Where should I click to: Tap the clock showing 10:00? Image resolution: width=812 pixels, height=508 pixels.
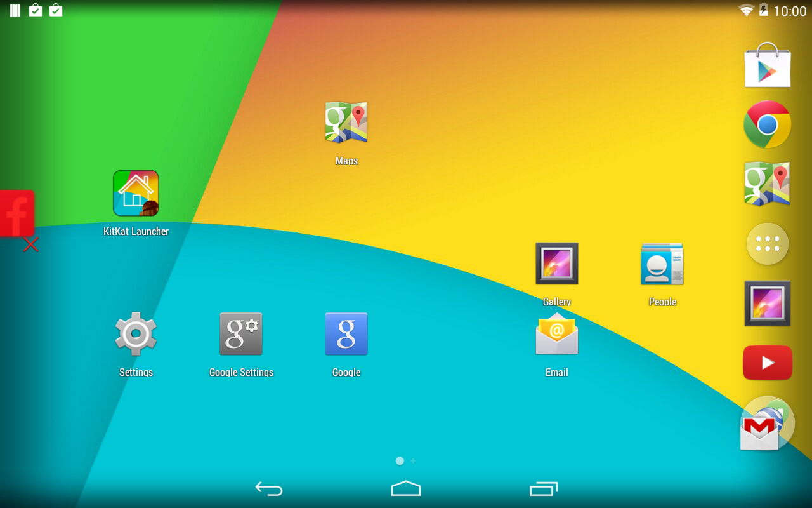click(x=790, y=11)
